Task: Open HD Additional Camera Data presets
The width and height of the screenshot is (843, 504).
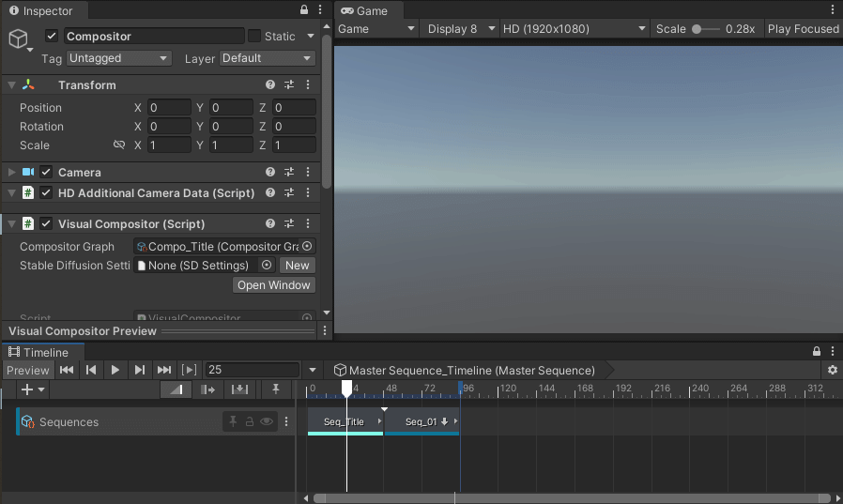Action: [x=289, y=192]
